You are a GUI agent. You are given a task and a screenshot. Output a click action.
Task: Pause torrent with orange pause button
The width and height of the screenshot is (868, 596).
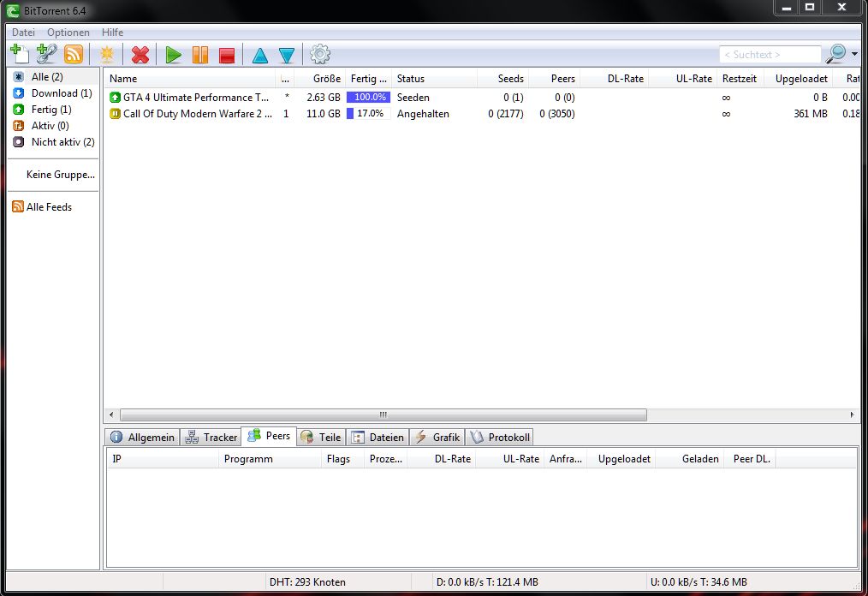coord(200,54)
